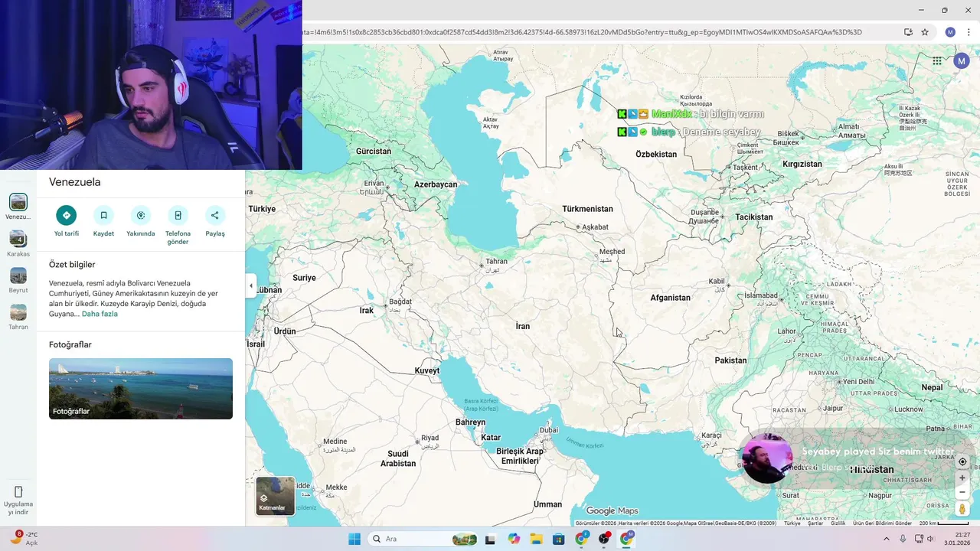980x551 pixels.
Task: Select the Karakas recent search item
Action: (x=18, y=243)
